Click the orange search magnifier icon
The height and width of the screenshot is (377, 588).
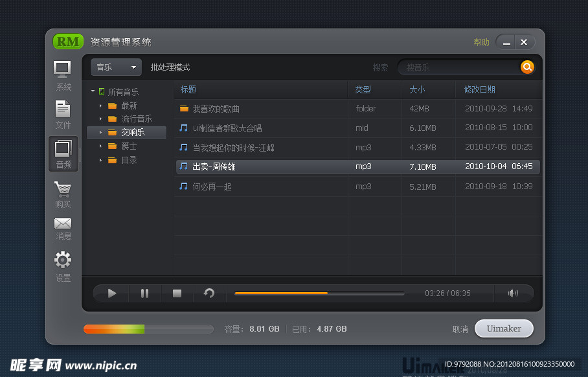[527, 67]
